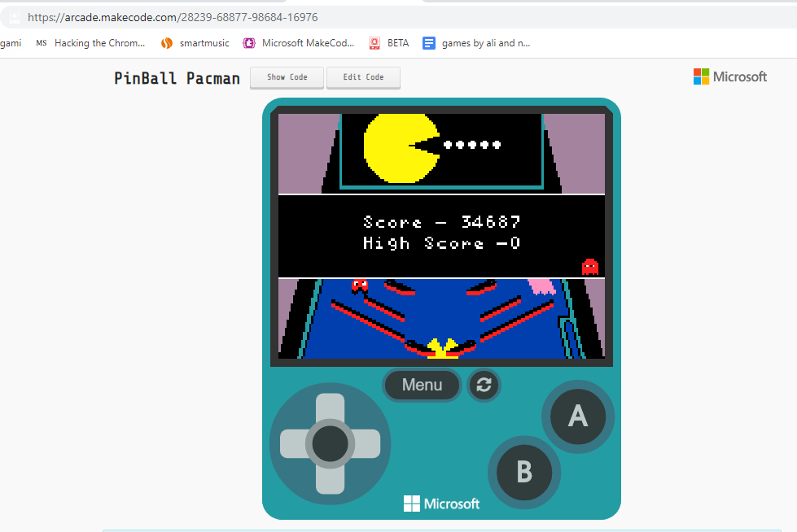Tap the A button on the simulator
The image size is (797, 532).
[x=578, y=416]
